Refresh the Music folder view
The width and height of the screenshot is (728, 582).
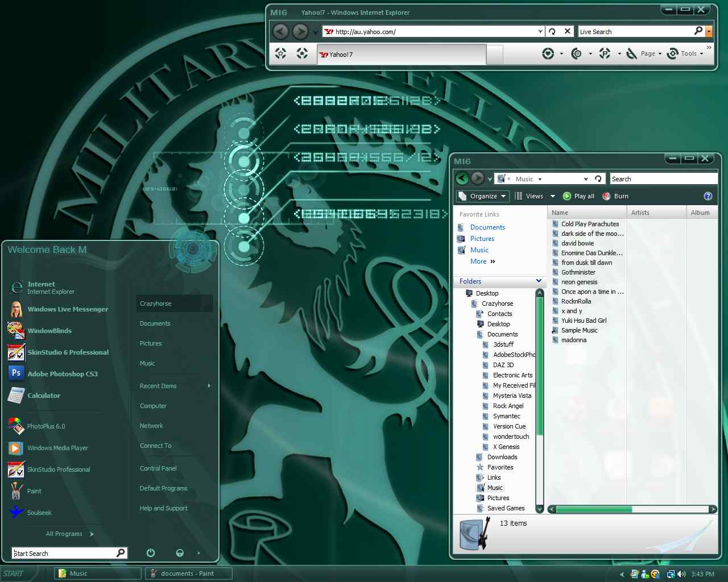(598, 178)
